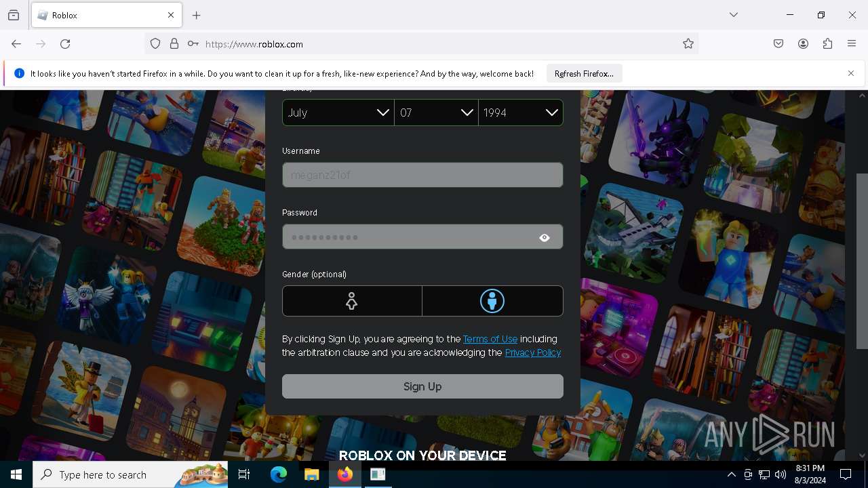868x488 pixels.
Task: Open network status tray icon
Action: (x=764, y=474)
